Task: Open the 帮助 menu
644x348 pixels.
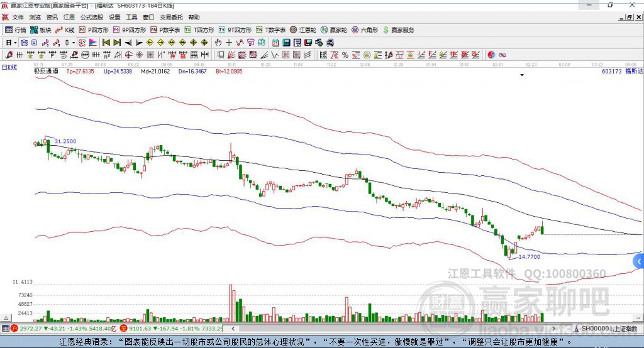Action: pos(194,17)
